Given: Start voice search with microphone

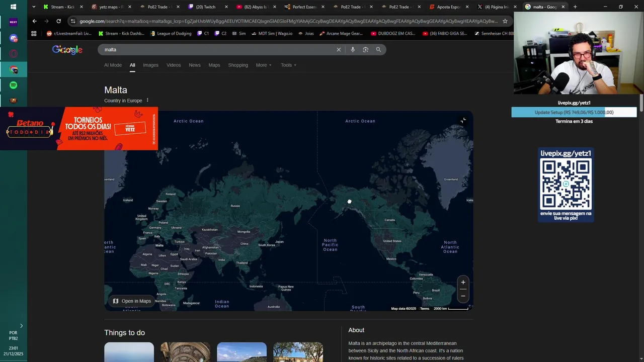Looking at the screenshot, I should coord(353,50).
